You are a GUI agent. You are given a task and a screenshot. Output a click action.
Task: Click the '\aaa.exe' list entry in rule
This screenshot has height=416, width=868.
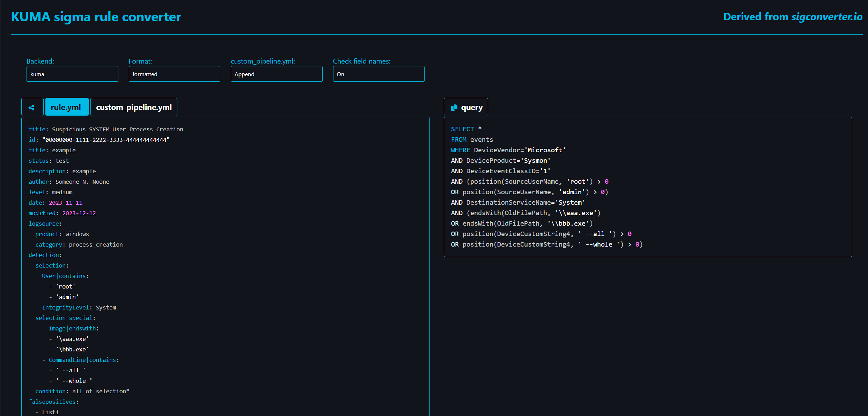coord(72,339)
